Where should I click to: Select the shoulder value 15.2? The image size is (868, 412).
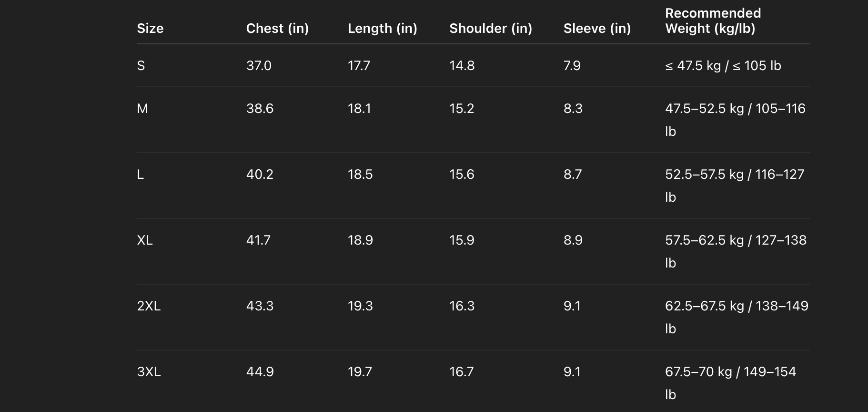[x=461, y=109]
